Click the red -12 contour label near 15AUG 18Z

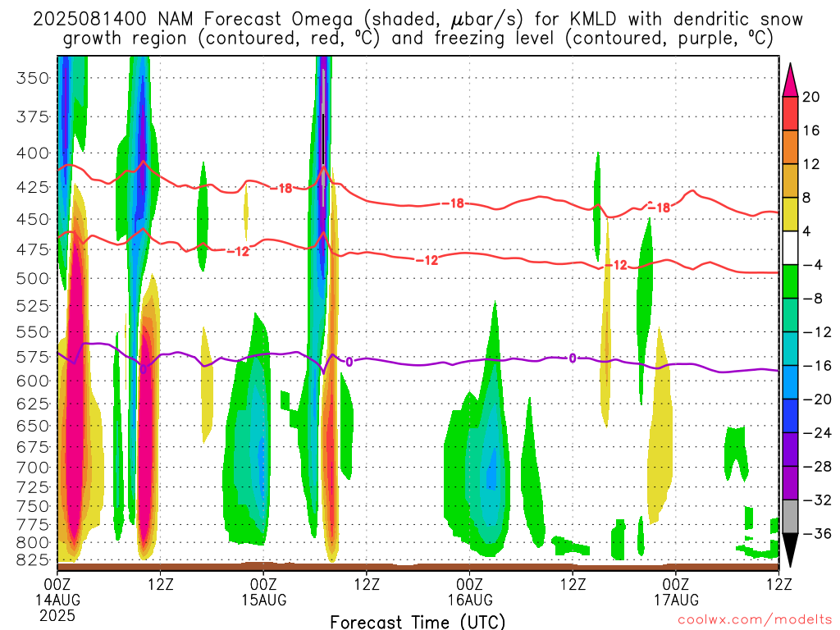(428, 260)
